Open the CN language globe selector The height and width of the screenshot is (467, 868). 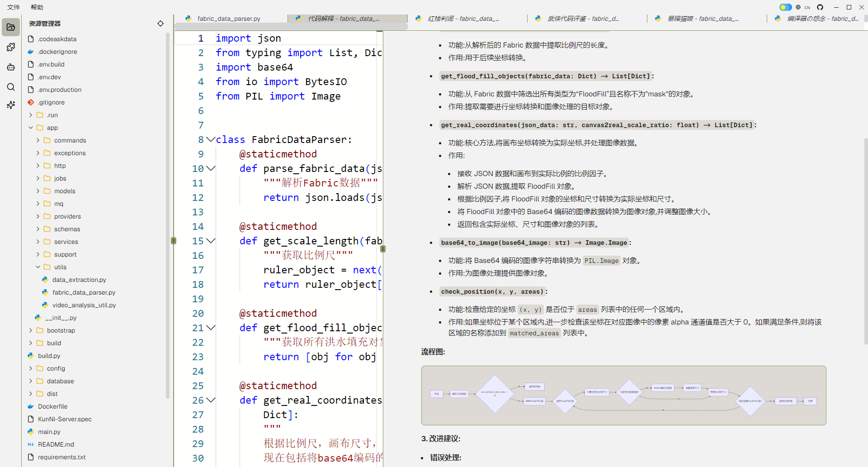803,7
